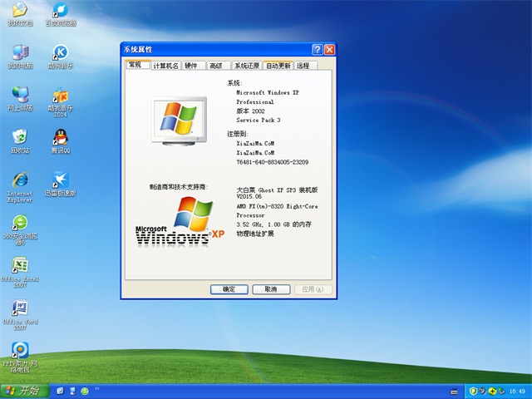Select the 高级 tab
Image resolution: width=532 pixels, height=399 pixels.
216,66
